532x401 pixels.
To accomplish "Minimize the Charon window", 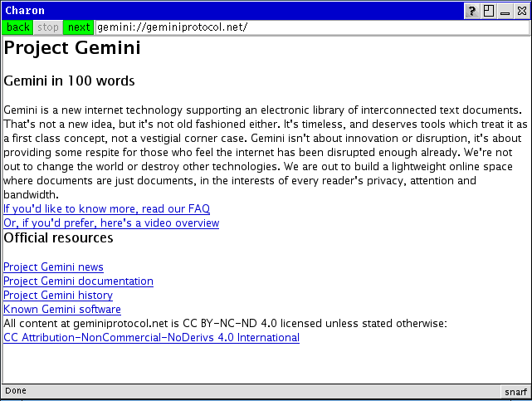I will (x=505, y=11).
